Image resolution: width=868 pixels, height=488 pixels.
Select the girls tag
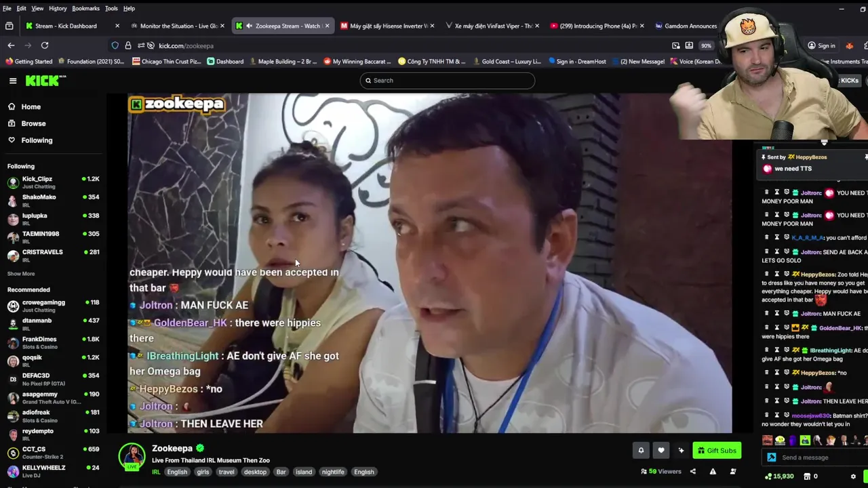tap(203, 472)
